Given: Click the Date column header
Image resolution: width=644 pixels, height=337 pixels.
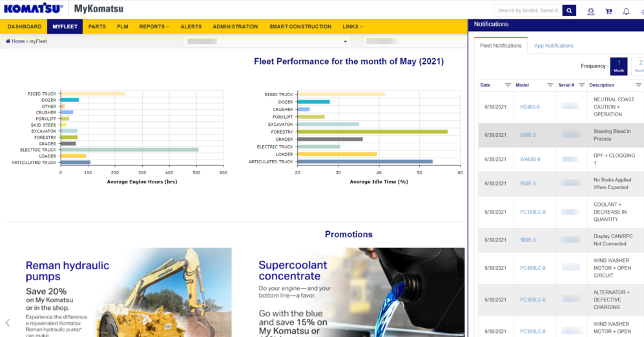Looking at the screenshot, I should coord(485,85).
